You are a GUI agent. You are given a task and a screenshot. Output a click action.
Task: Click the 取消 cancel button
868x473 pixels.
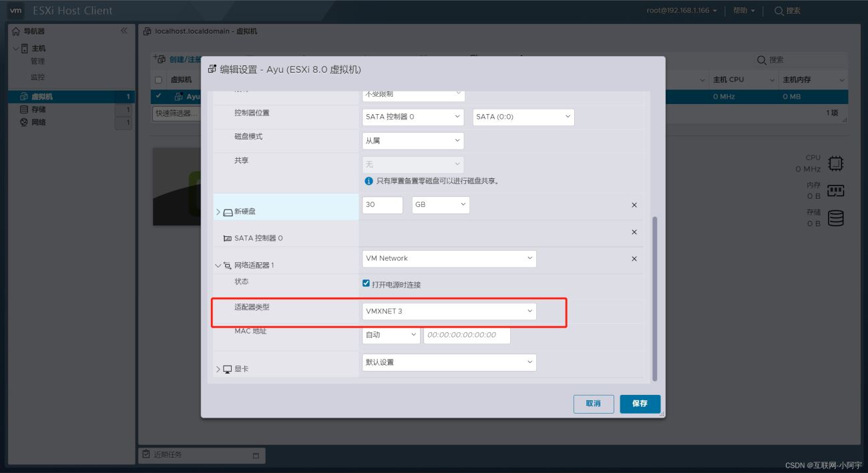pos(594,404)
